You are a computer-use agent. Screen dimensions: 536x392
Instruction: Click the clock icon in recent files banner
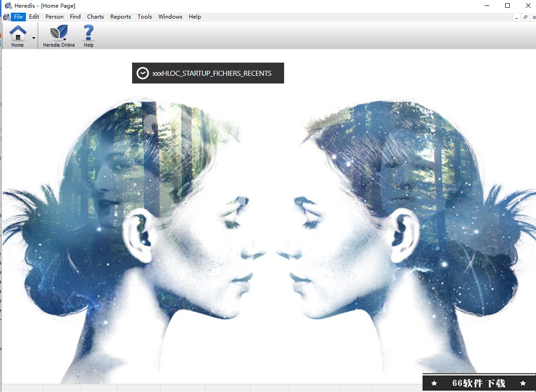[x=143, y=73]
